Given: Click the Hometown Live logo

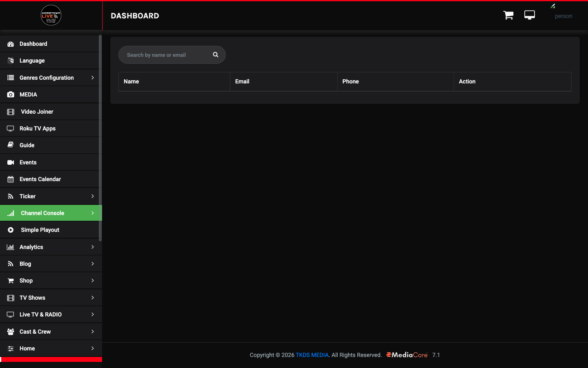Looking at the screenshot, I should pos(51,15).
